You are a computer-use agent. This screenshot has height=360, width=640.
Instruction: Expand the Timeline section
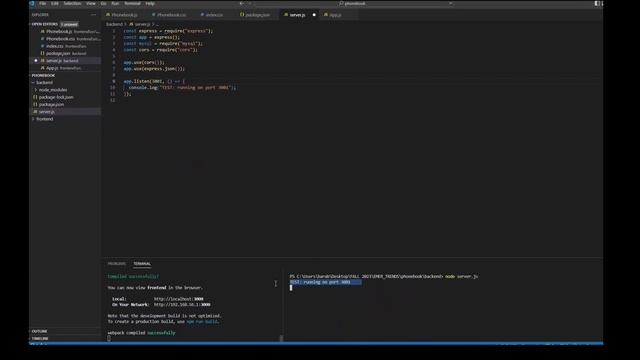point(40,338)
